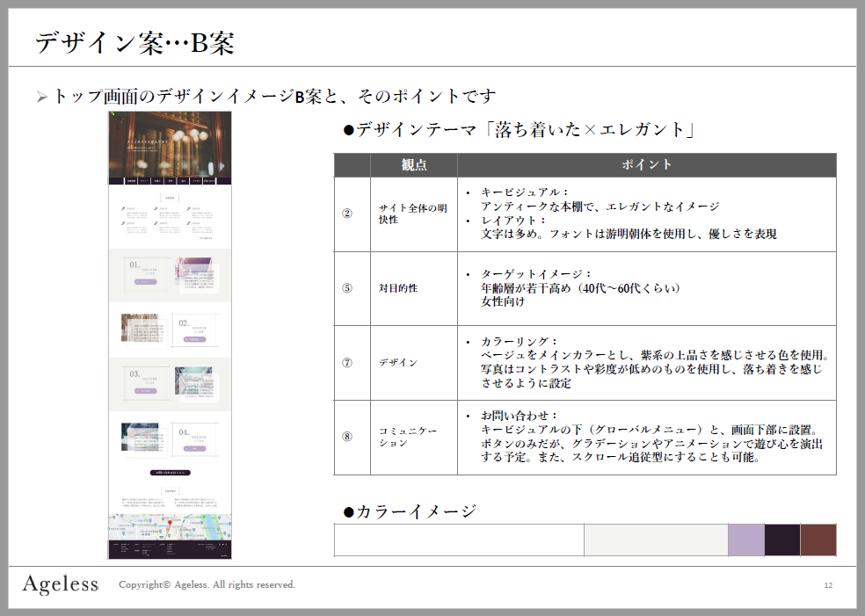Select the 観点 table header
Screen dimensions: 865x616
[x=413, y=165]
